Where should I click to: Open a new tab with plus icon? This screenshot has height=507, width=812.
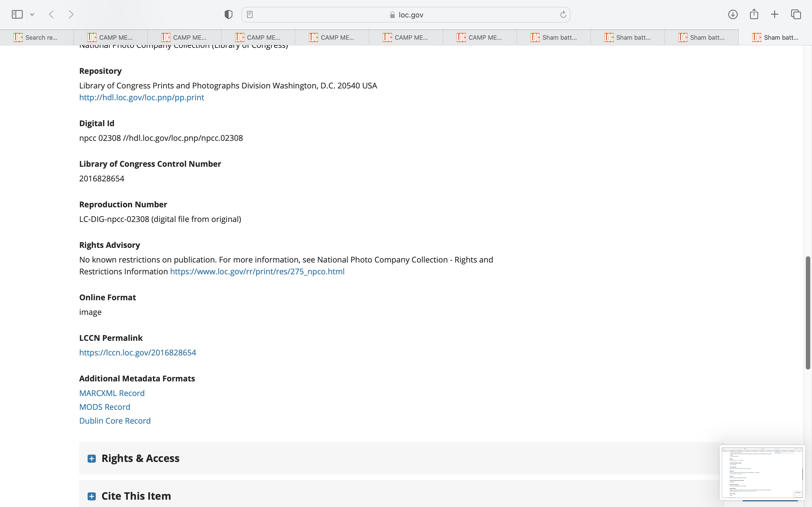coord(775,14)
